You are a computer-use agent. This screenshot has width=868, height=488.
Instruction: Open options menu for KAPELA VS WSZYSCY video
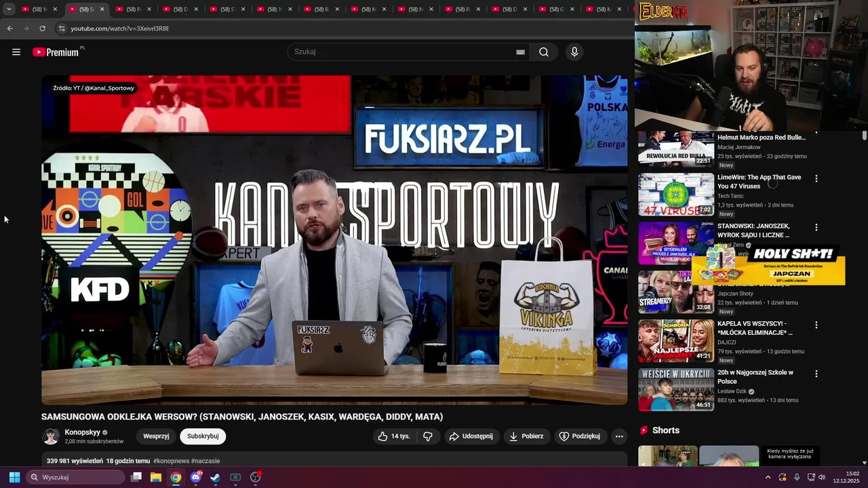pos(816,325)
